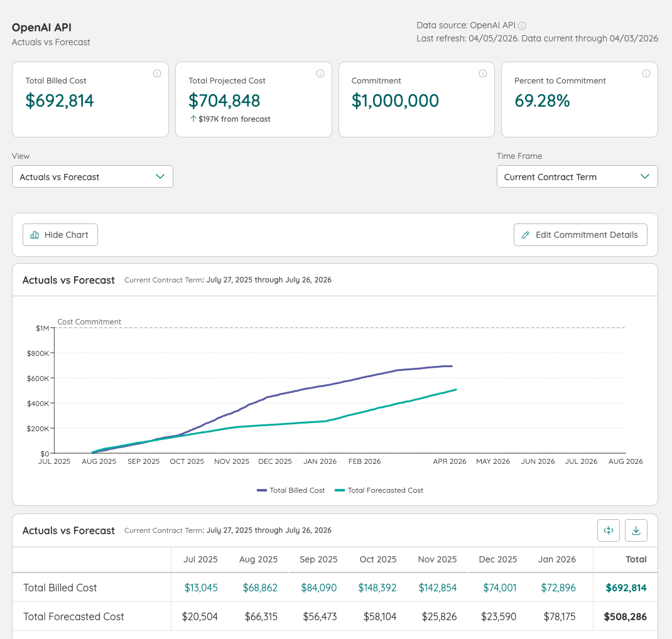Viewport: 672px width, 639px height.
Task: Click the Total Forecasted Cost row label
Action: click(73, 616)
